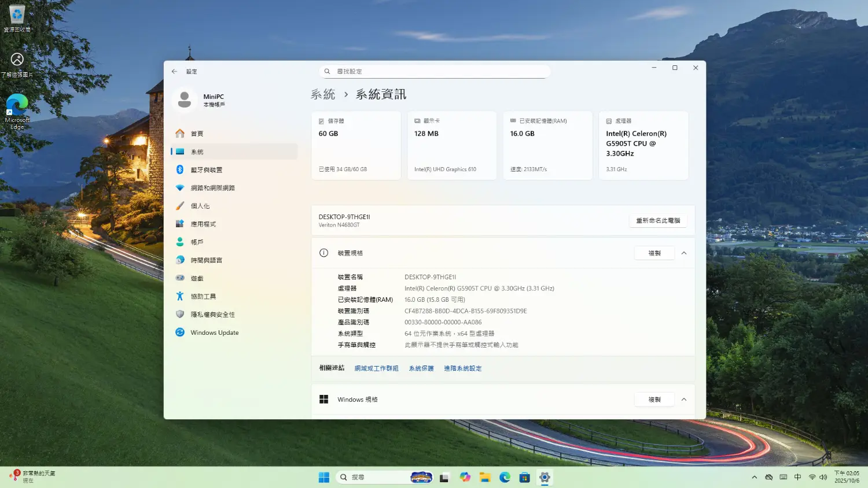Click the 重新命名此電腦 button

pos(657,220)
